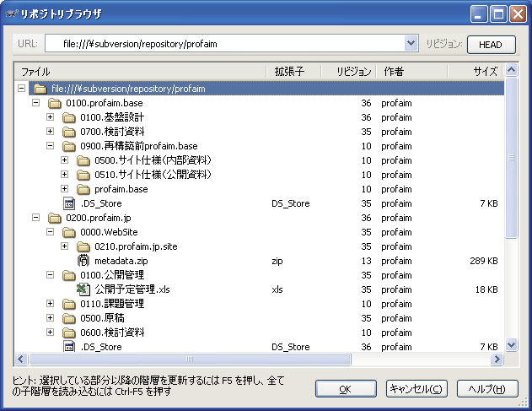This screenshot has width=532, height=411.
Task: Sort by the 拡張子 column header
Action: 293,72
